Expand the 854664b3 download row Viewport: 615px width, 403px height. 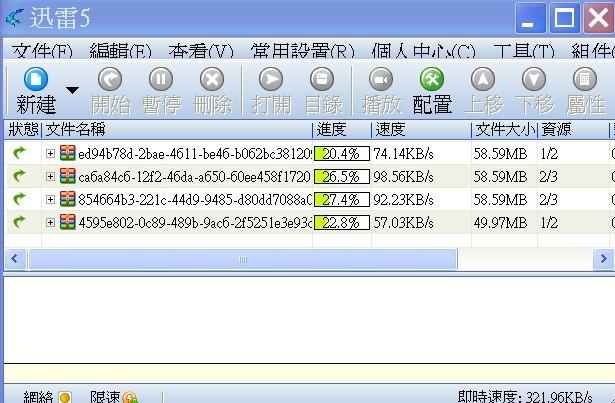coord(50,199)
